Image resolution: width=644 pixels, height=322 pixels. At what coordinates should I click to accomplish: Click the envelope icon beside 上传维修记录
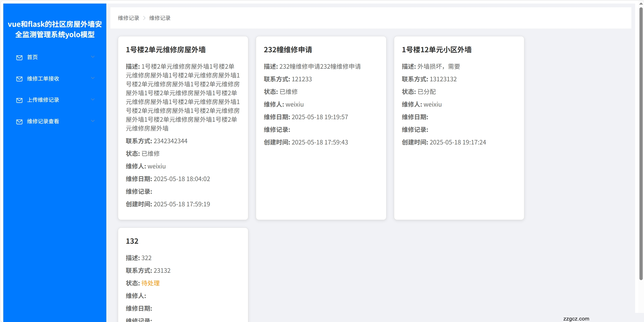pos(19,100)
